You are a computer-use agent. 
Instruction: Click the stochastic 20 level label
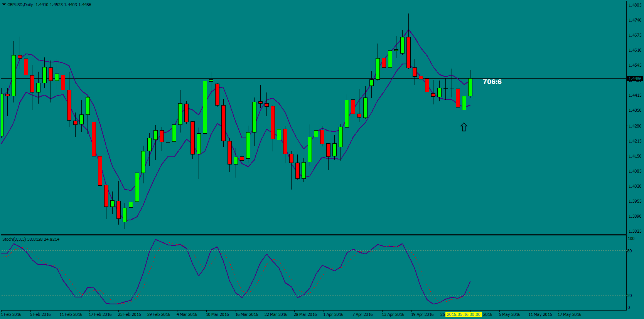630,295
